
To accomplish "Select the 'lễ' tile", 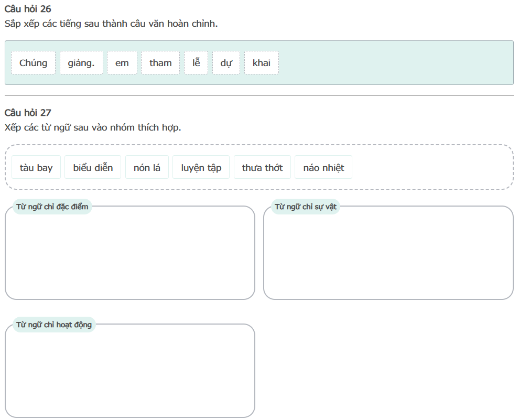I will click(196, 63).
